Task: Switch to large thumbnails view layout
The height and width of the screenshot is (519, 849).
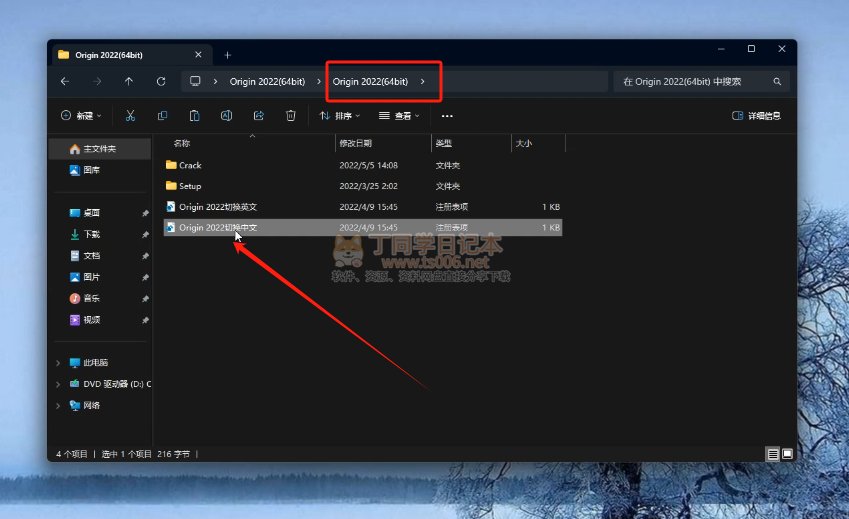Action: 787,454
